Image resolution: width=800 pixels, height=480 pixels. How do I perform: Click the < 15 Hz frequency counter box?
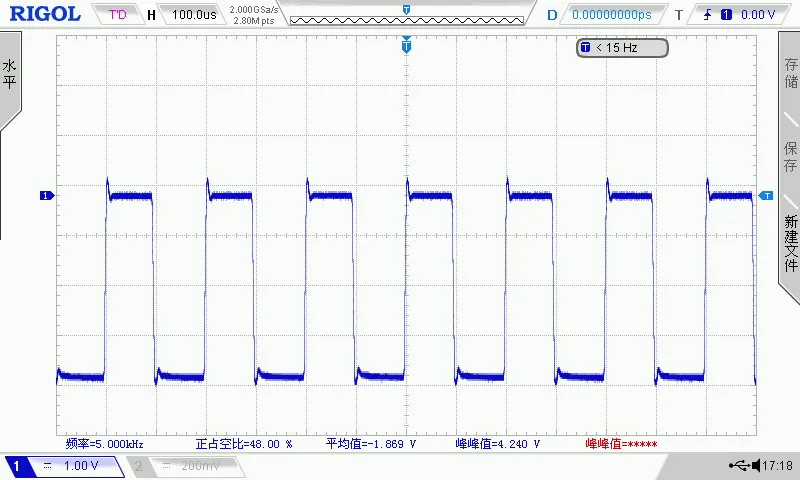[622, 48]
